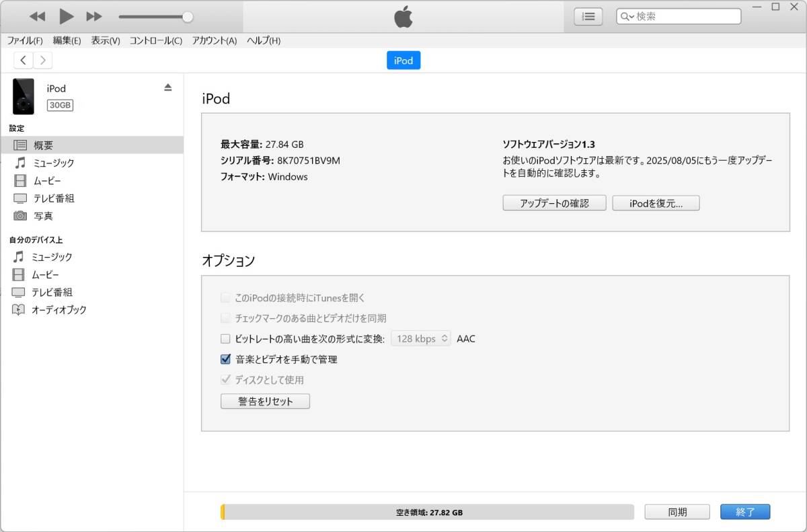
Task: Click the ミュージック icon under 自分のデバイス上
Action: [x=19, y=257]
